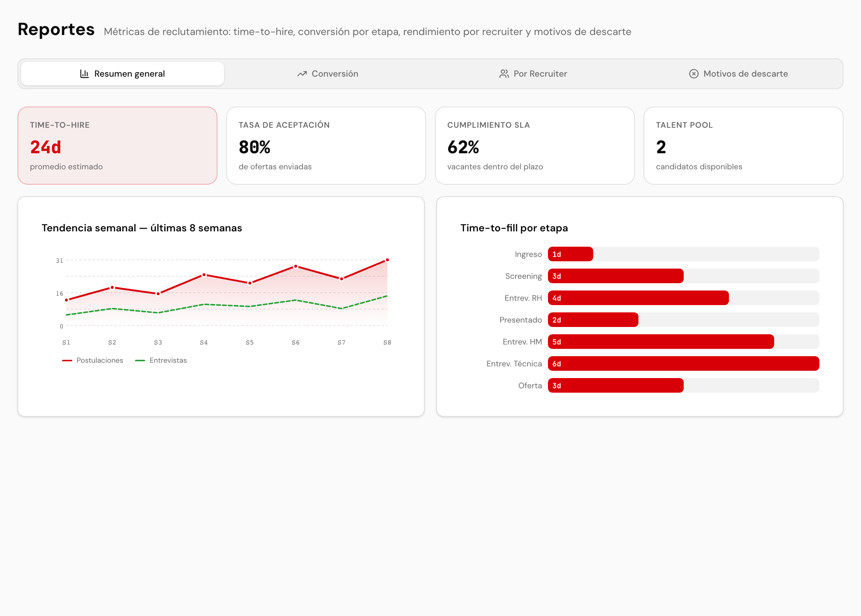Click the Entrev. RH 4d bar
The width and height of the screenshot is (861, 616).
point(638,298)
